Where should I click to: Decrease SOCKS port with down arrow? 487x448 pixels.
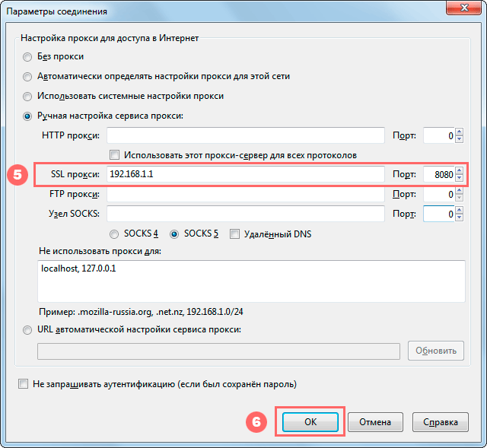pyautogui.click(x=459, y=218)
